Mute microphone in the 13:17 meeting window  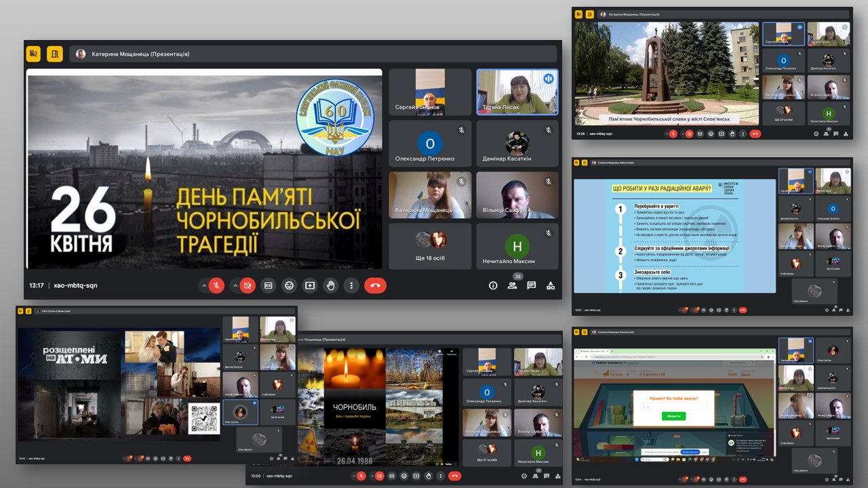(x=216, y=285)
